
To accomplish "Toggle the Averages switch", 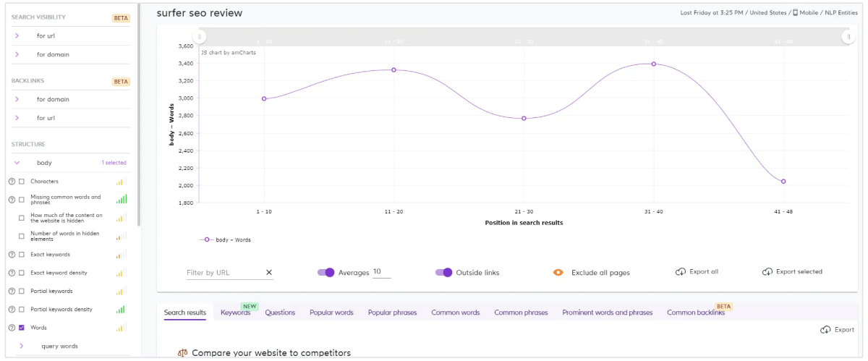I will pyautogui.click(x=326, y=273).
